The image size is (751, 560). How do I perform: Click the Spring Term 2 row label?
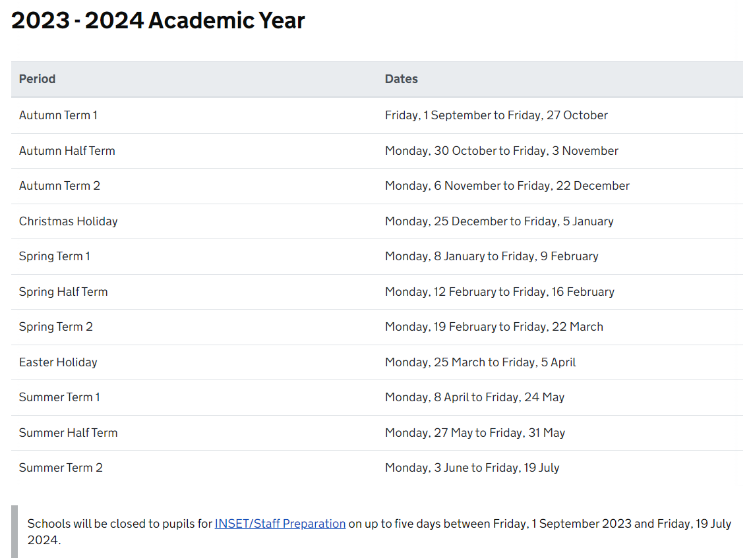tap(56, 327)
